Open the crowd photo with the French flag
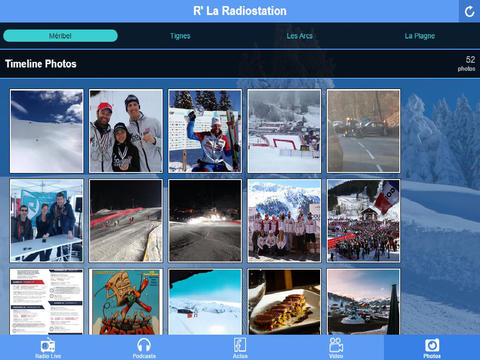Screen dimensions: 480x360 click(363, 221)
